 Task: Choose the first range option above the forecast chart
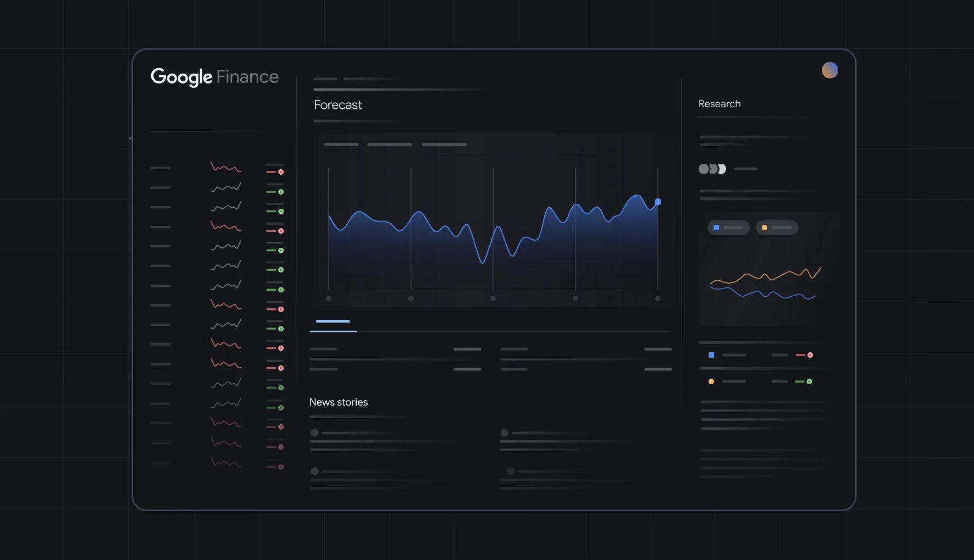tap(341, 145)
